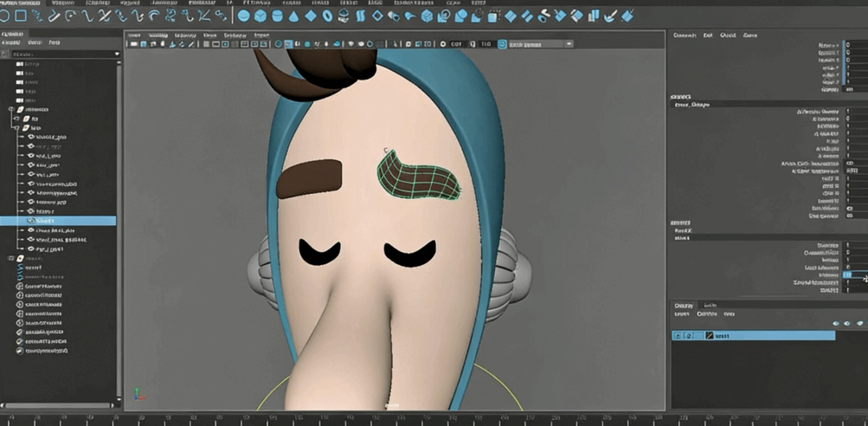
Task: Toggle the highlighted shading button in viewport toolbar
Action: coord(288,44)
